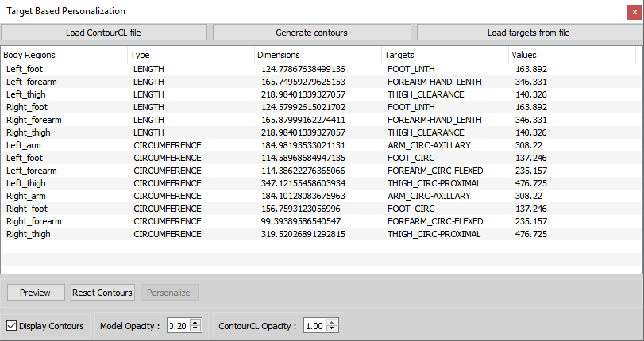Reset Contours

coord(102,293)
